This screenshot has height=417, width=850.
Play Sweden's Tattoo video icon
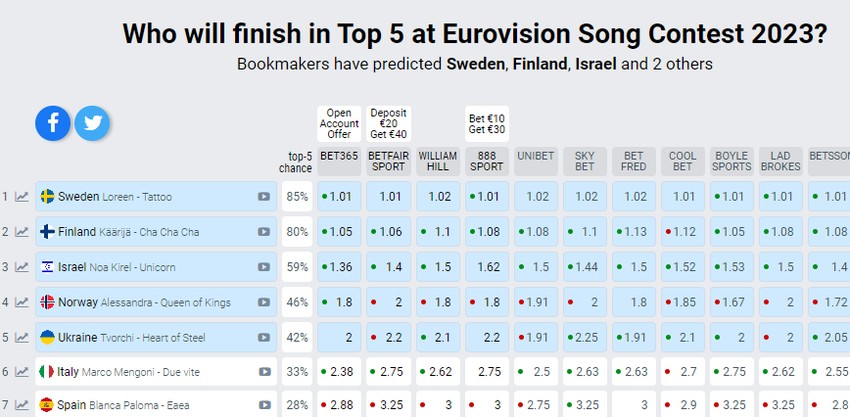tap(264, 197)
